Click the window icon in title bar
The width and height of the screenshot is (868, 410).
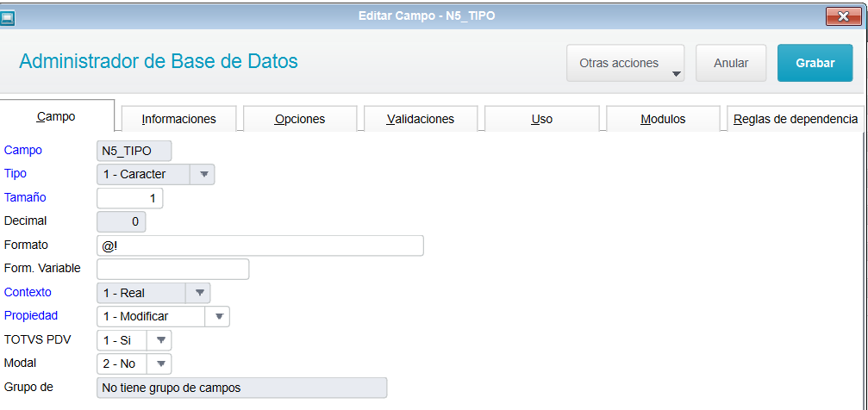point(7,18)
